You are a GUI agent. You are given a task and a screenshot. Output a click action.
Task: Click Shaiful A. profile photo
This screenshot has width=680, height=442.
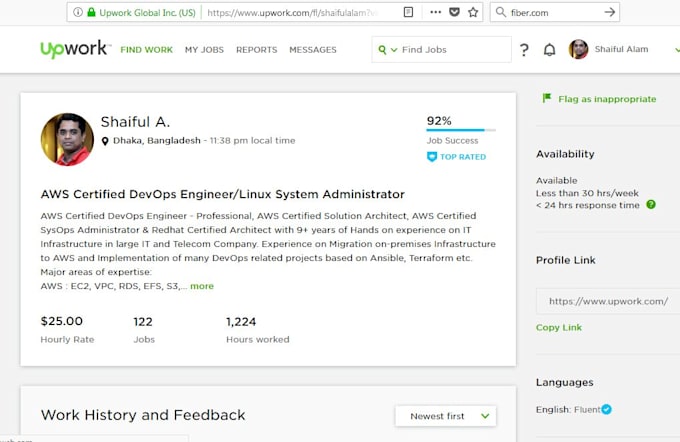[67, 139]
